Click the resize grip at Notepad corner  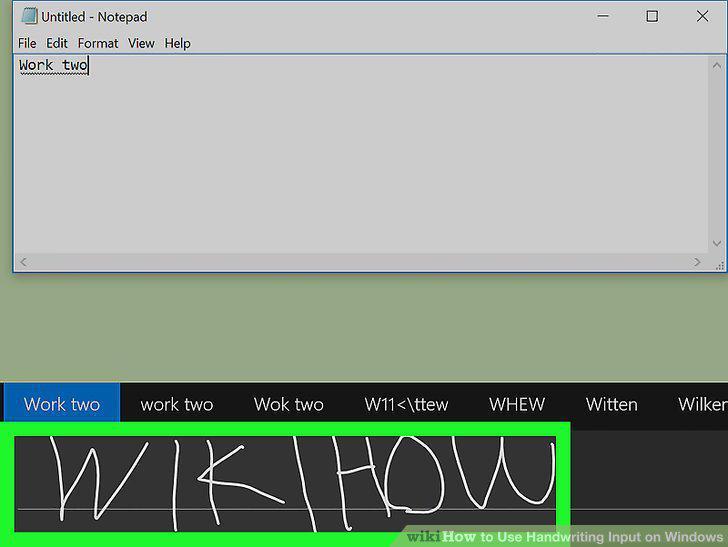coord(720,266)
